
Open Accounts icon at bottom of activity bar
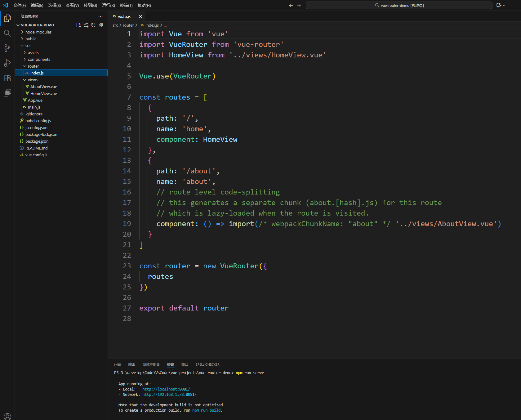(7, 416)
